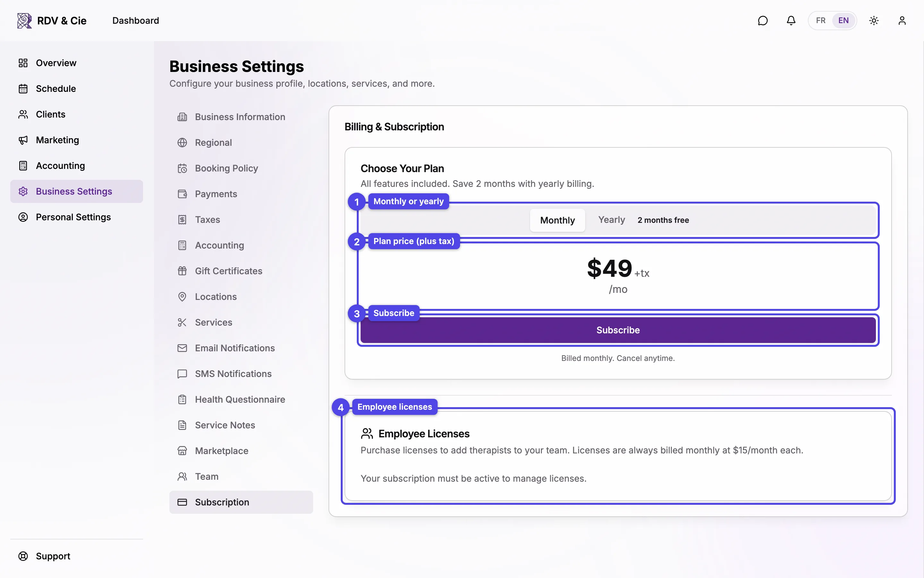Click the SMS Notifications speech-bubble icon

[x=182, y=374]
